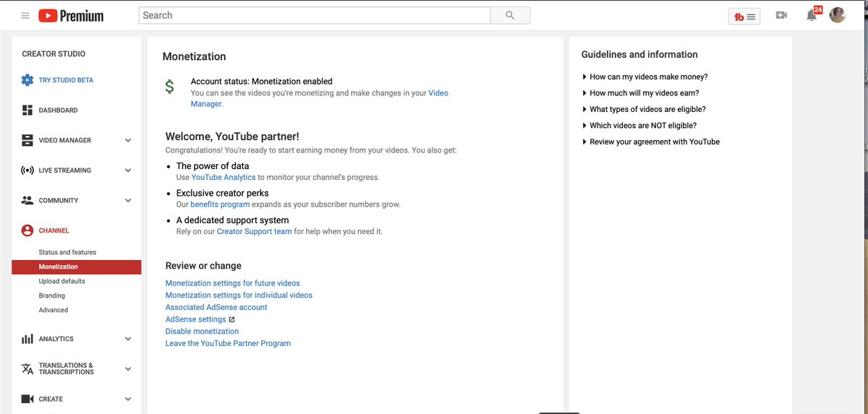Click the Analytics bar chart icon
This screenshot has height=414, width=868.
point(27,339)
